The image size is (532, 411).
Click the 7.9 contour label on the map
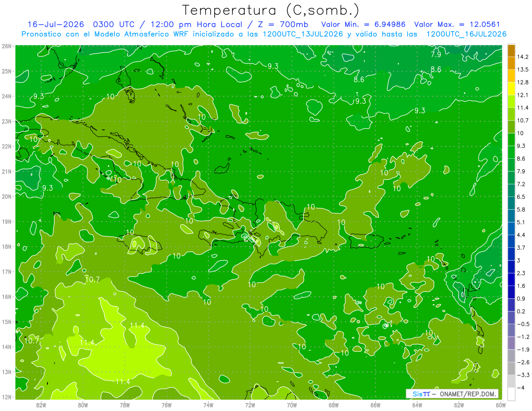pos(436,55)
